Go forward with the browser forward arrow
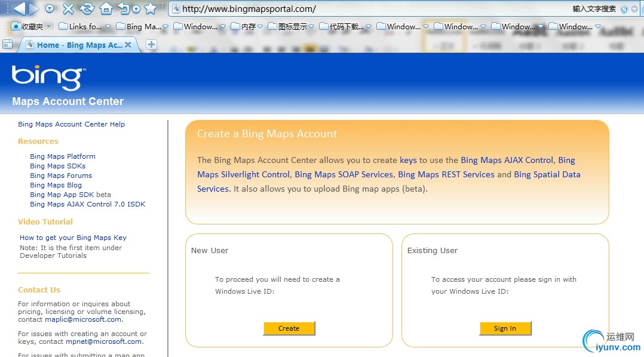Image resolution: width=644 pixels, height=357 pixels. (34, 8)
